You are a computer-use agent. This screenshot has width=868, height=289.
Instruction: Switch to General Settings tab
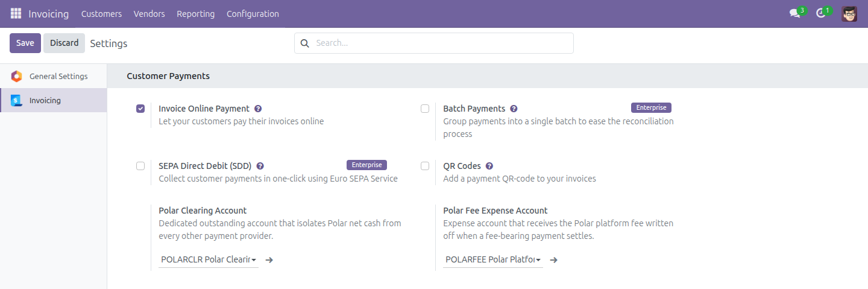(x=54, y=76)
